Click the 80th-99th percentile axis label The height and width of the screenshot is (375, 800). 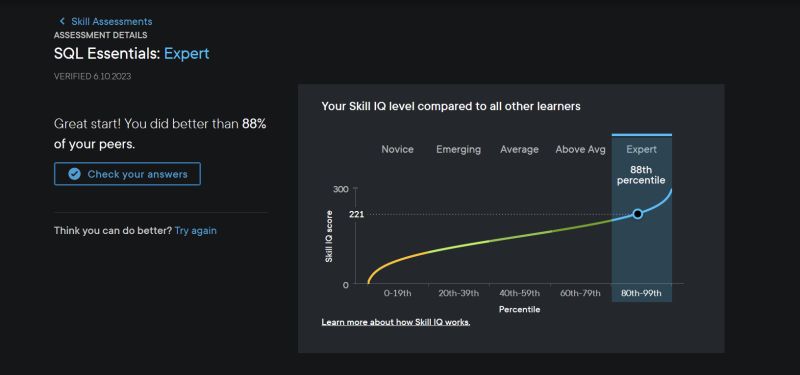(641, 293)
